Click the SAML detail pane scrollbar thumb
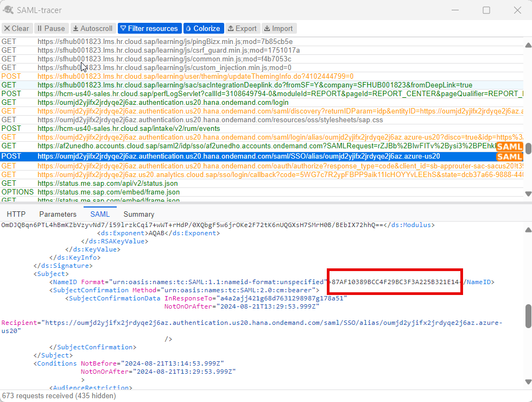Screen dimensions: 532x402 point(528,316)
